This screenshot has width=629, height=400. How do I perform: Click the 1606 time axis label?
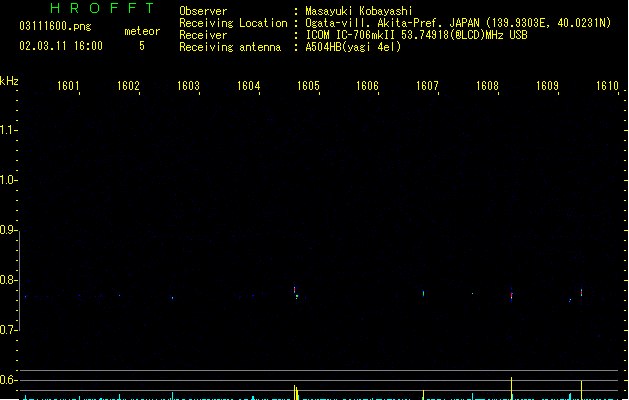[x=367, y=86]
